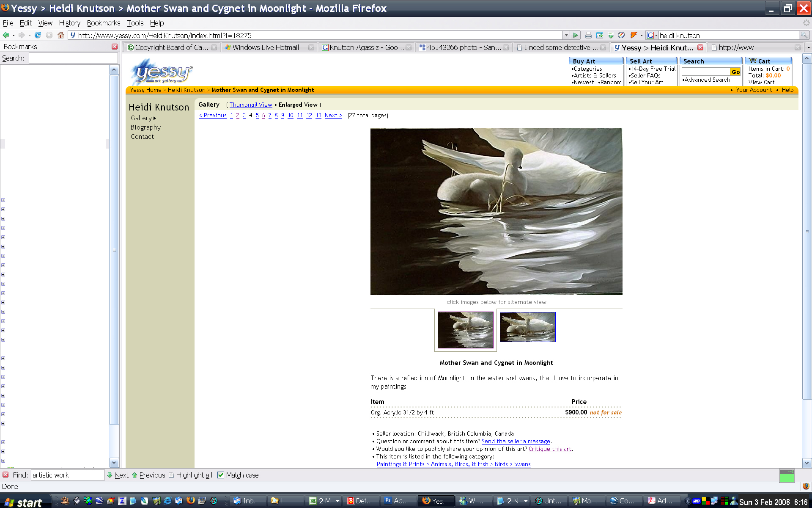Toggle the Highlight all button
This screenshot has width=812, height=508.
190,475
